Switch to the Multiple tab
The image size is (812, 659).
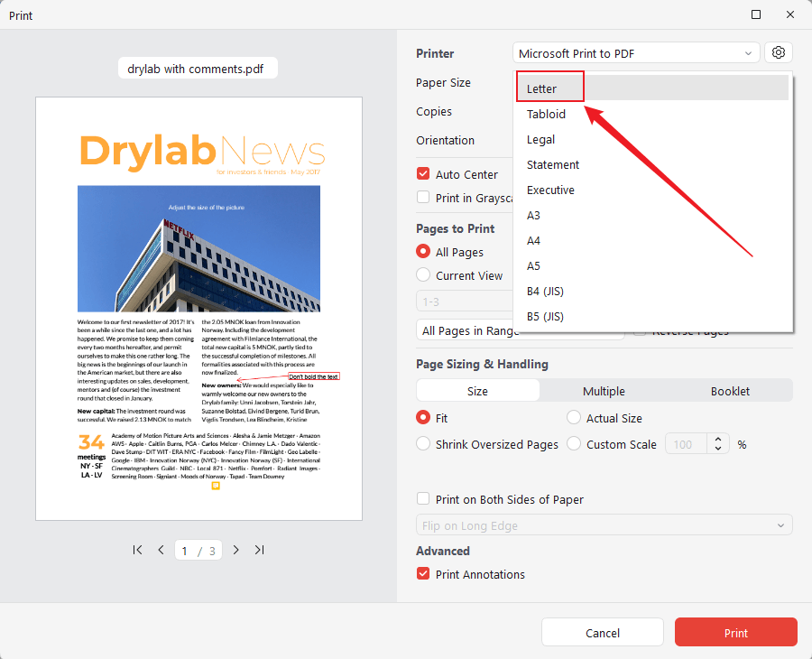click(603, 391)
